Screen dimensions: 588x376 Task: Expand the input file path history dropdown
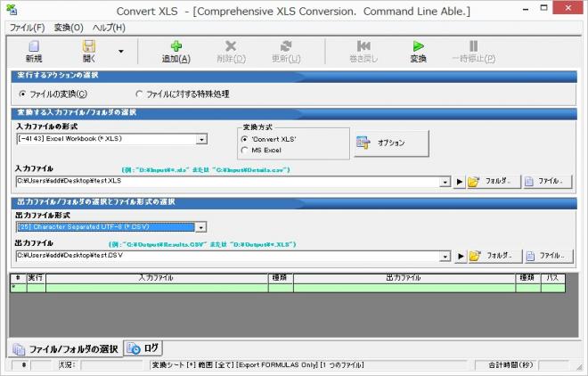click(x=445, y=182)
